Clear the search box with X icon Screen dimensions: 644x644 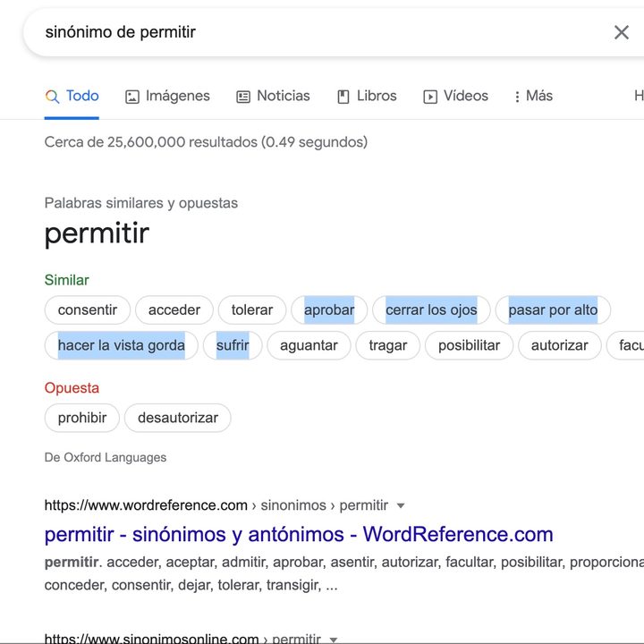point(621,32)
